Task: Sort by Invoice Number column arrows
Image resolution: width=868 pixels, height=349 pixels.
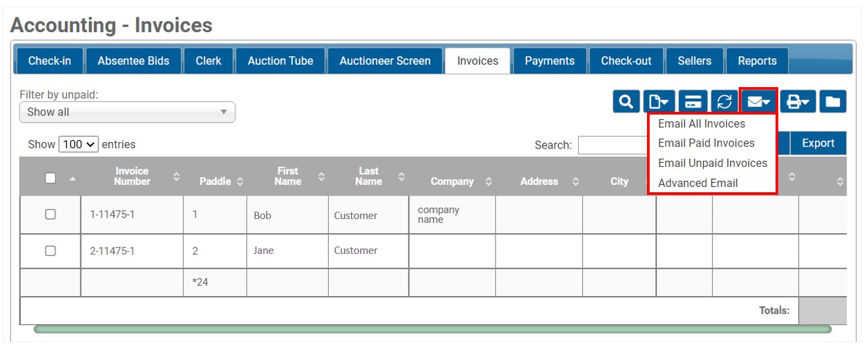Action: click(x=176, y=177)
